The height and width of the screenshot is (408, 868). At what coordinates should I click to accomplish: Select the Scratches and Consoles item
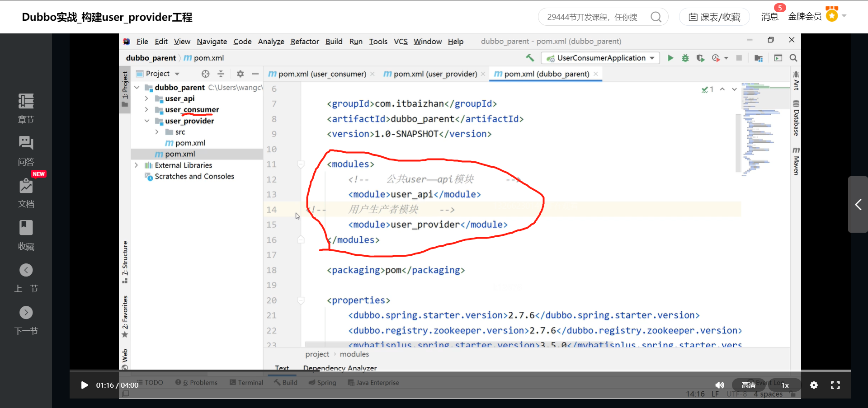[x=194, y=176]
